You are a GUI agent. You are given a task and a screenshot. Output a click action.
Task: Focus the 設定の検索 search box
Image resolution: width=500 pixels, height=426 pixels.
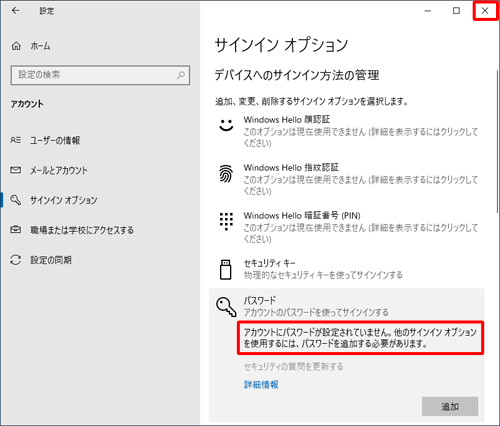point(100,75)
